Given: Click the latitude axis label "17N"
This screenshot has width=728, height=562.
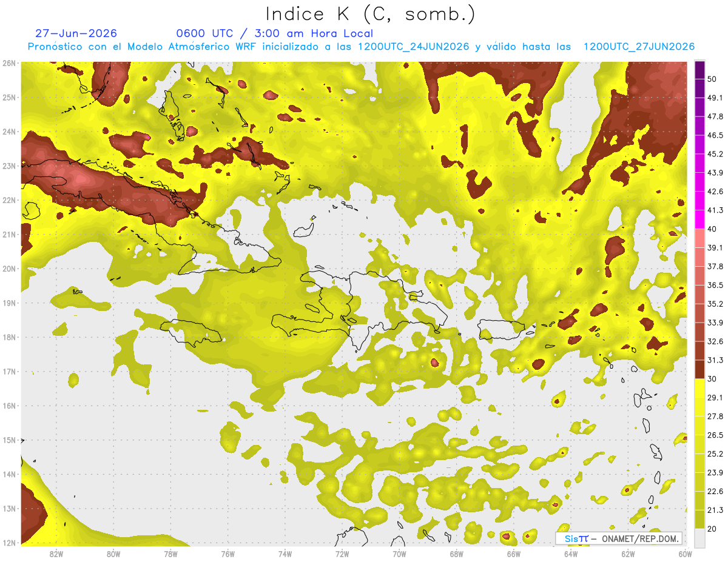Looking at the screenshot, I should coord(9,371).
